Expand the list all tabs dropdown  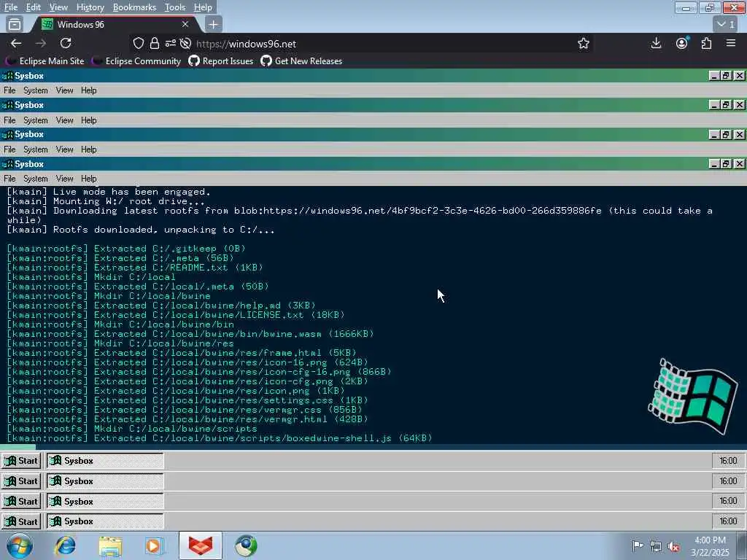pos(726,24)
